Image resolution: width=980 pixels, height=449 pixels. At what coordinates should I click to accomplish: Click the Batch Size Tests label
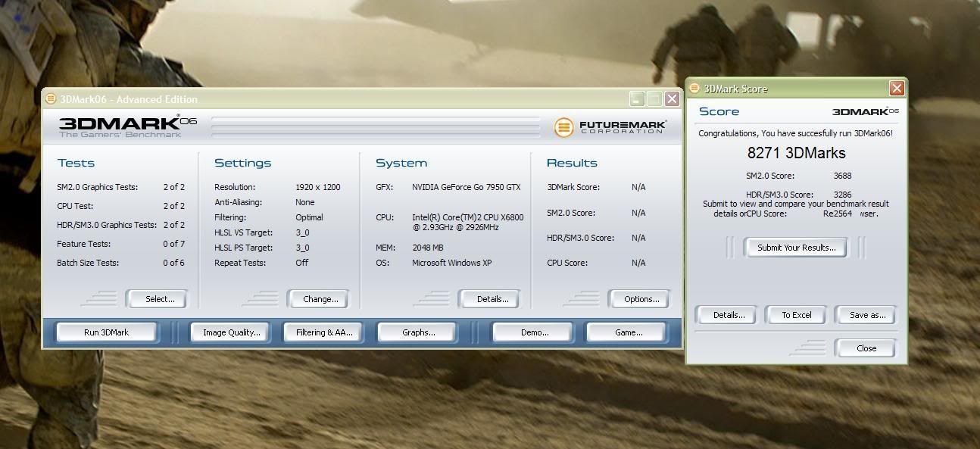click(x=87, y=263)
